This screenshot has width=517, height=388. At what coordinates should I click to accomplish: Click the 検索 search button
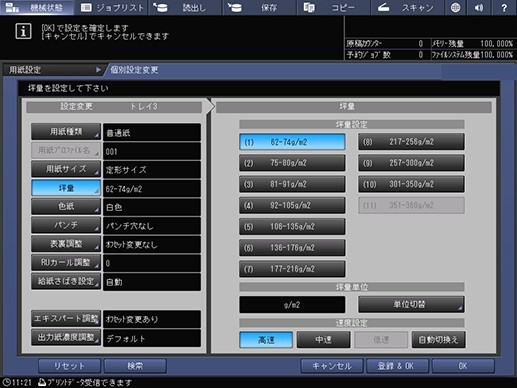(135, 366)
